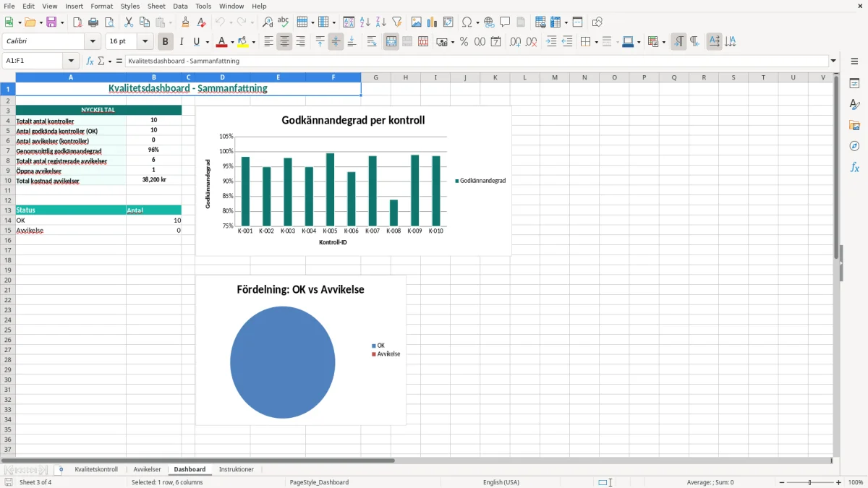Delete a decimal place
Screen dimensions: 868x488
pyautogui.click(x=531, y=42)
